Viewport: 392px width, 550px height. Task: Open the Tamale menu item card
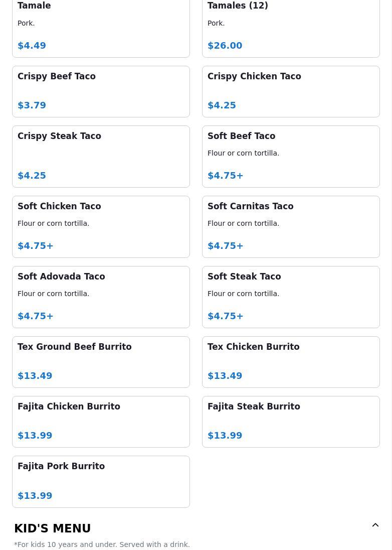[x=101, y=28]
